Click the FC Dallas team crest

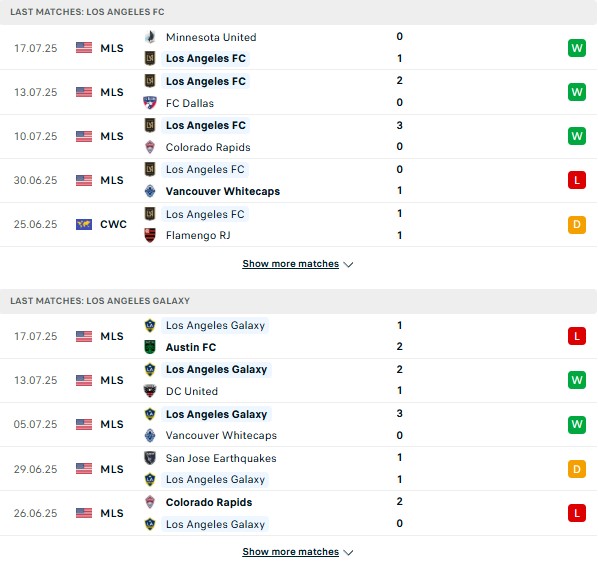pyautogui.click(x=150, y=103)
